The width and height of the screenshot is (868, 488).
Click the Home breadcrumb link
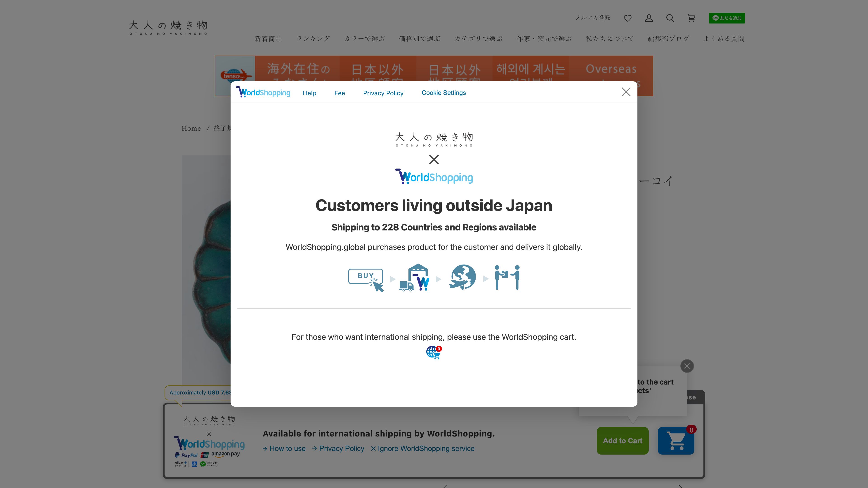coord(191,128)
